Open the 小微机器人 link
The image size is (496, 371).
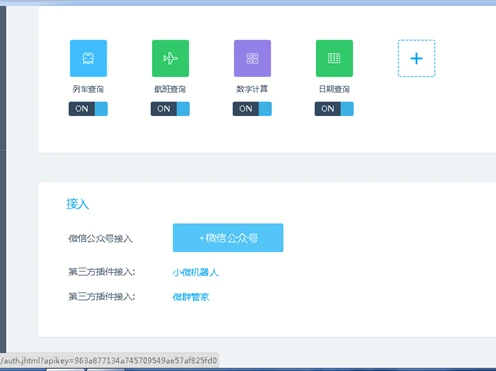195,272
